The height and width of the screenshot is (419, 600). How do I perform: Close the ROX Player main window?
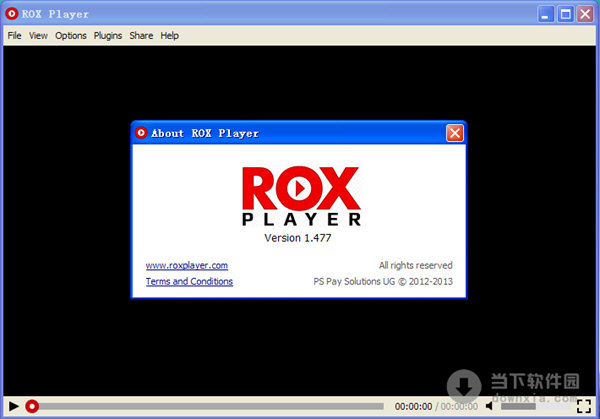tap(585, 14)
